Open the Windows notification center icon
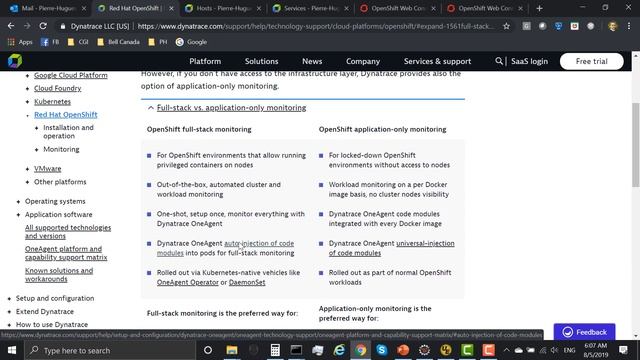The height and width of the screenshot is (360, 640). tap(623, 350)
